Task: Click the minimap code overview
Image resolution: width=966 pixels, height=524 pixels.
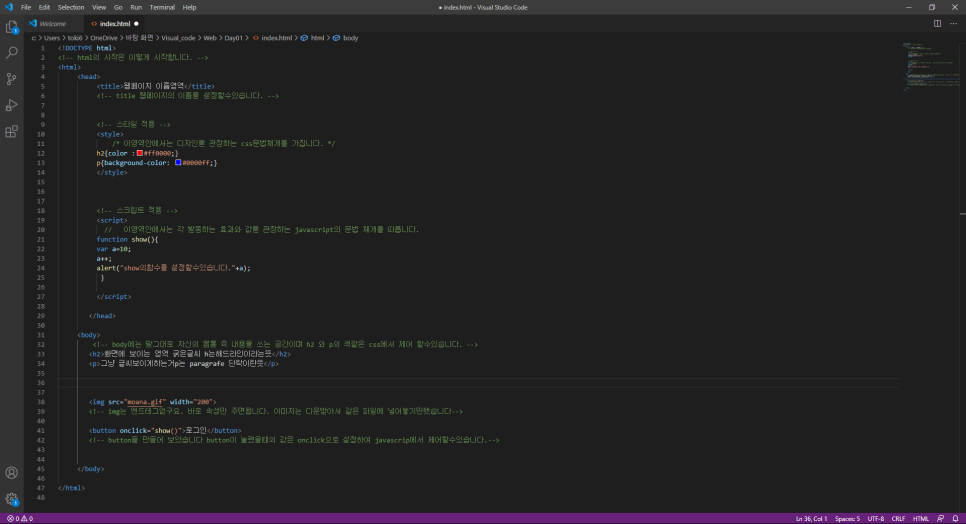Action: pos(930,67)
